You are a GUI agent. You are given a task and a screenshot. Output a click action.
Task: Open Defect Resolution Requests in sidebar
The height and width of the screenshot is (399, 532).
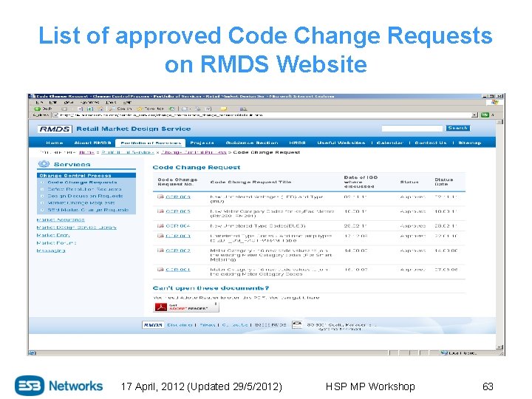tap(84, 189)
